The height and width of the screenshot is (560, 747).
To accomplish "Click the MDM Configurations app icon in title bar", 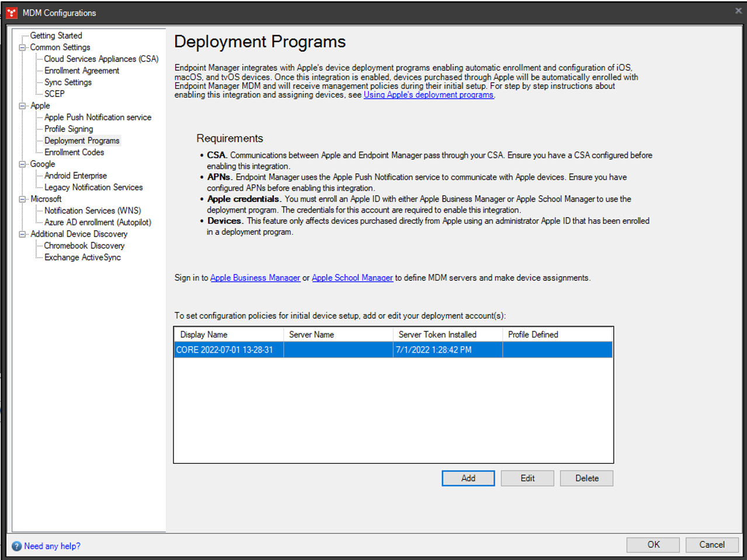I will pyautogui.click(x=12, y=13).
